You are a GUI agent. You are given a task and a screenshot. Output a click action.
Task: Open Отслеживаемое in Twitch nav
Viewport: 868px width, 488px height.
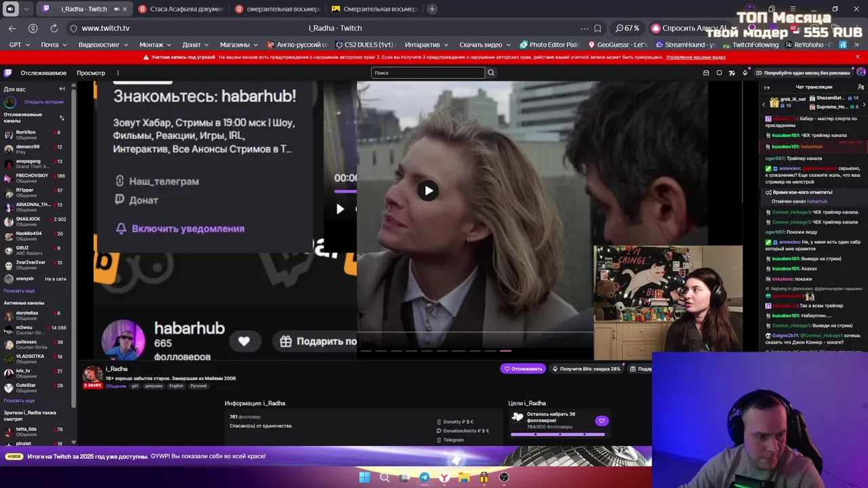43,73
